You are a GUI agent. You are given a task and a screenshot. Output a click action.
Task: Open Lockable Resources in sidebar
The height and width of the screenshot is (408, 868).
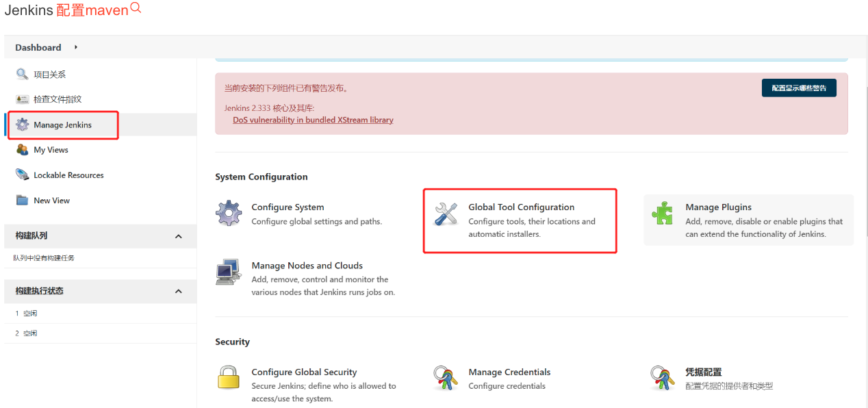coord(68,175)
